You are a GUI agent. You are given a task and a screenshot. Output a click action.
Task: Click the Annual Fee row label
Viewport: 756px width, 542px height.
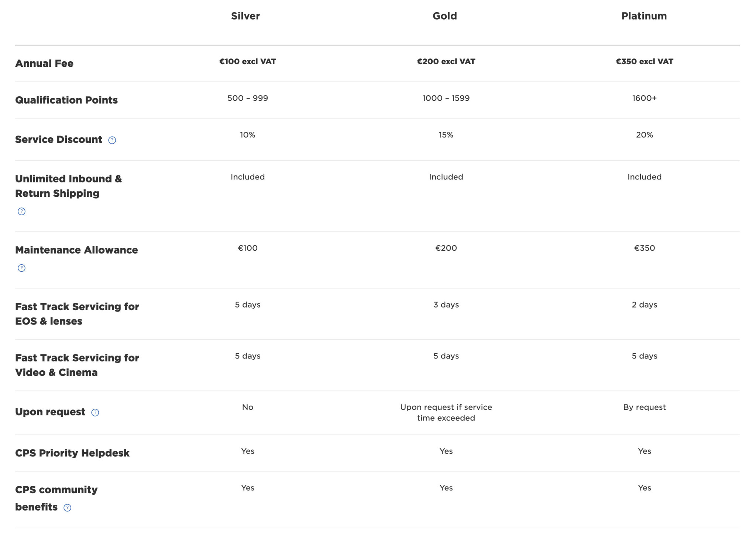(x=44, y=64)
